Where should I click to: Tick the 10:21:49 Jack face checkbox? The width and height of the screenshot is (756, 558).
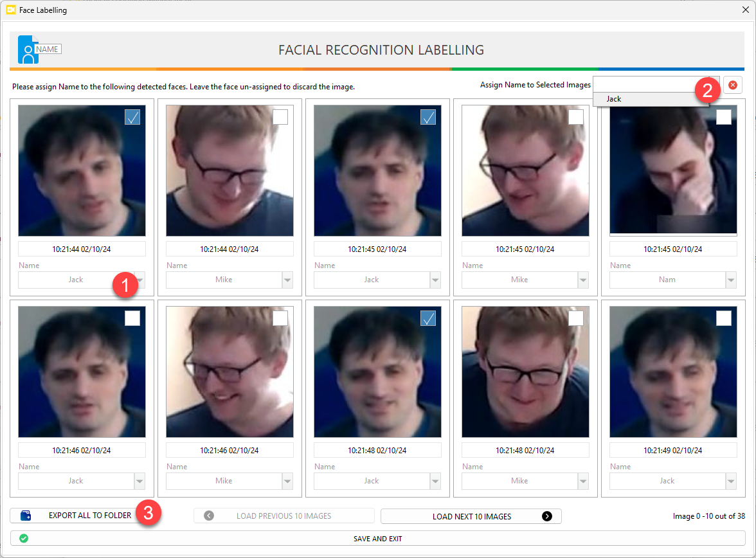pos(724,318)
